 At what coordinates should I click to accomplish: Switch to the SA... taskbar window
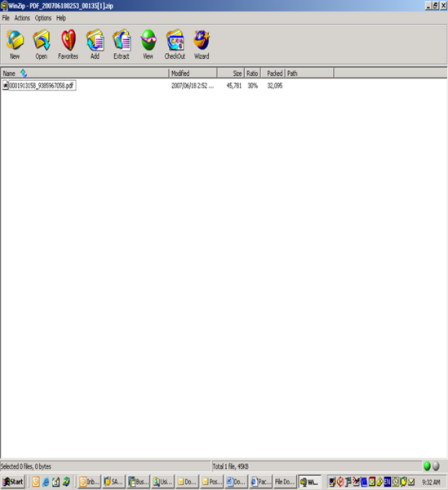click(x=113, y=482)
